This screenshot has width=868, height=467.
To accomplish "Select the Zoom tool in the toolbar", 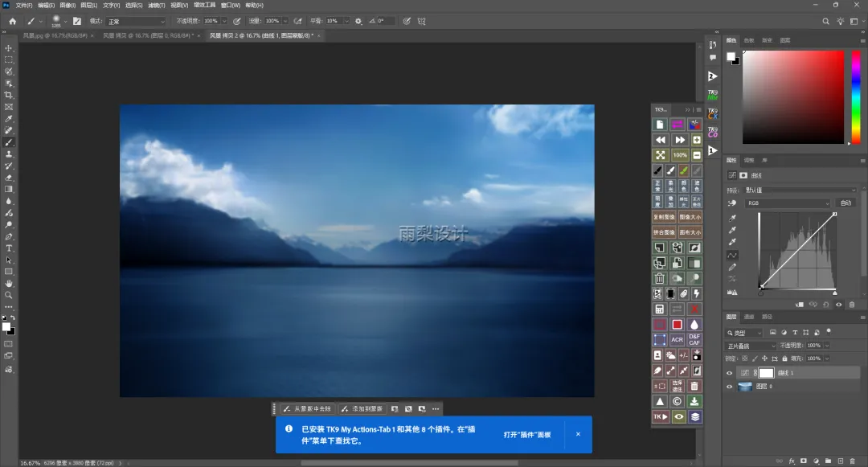I will [9, 295].
